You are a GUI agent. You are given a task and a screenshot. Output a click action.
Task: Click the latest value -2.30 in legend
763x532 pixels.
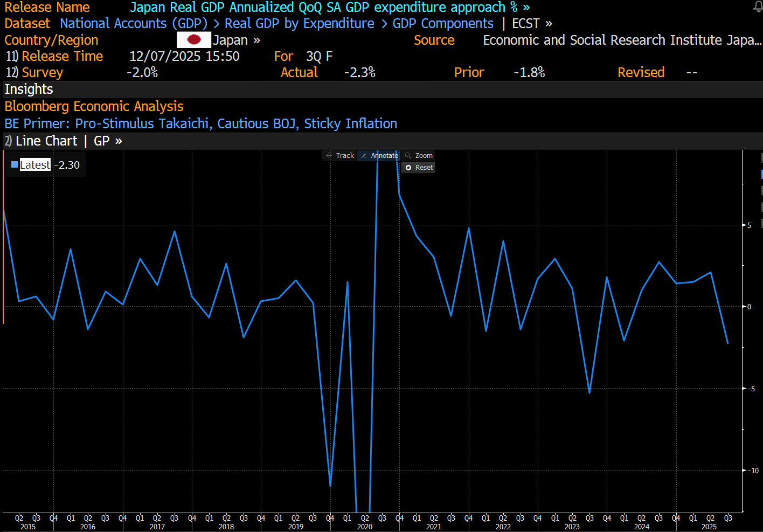coord(67,165)
